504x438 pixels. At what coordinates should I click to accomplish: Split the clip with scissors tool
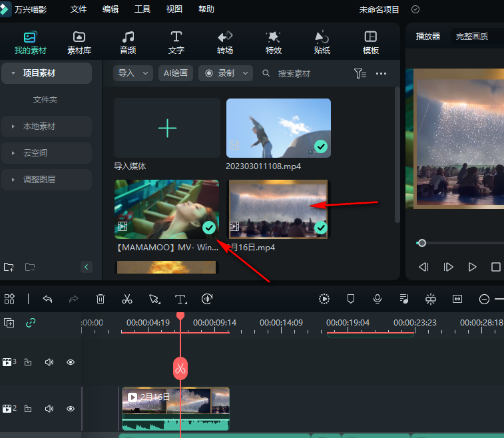[x=127, y=299]
